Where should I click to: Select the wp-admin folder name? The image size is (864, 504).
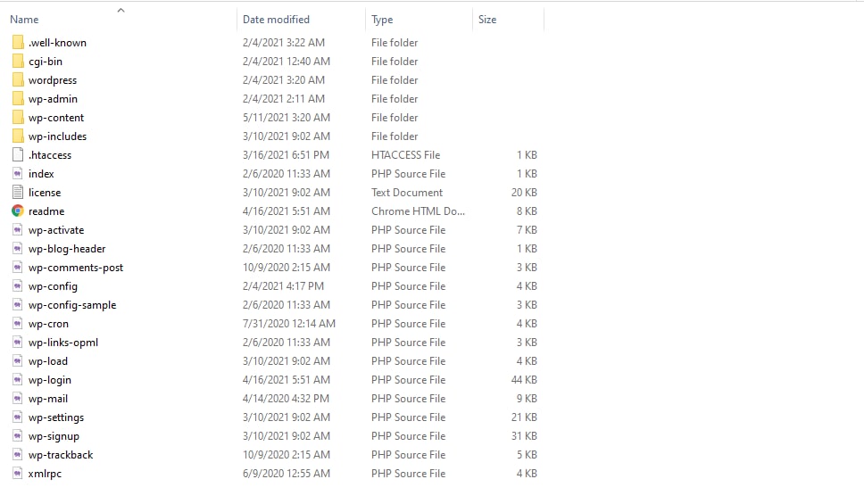pyautogui.click(x=53, y=99)
